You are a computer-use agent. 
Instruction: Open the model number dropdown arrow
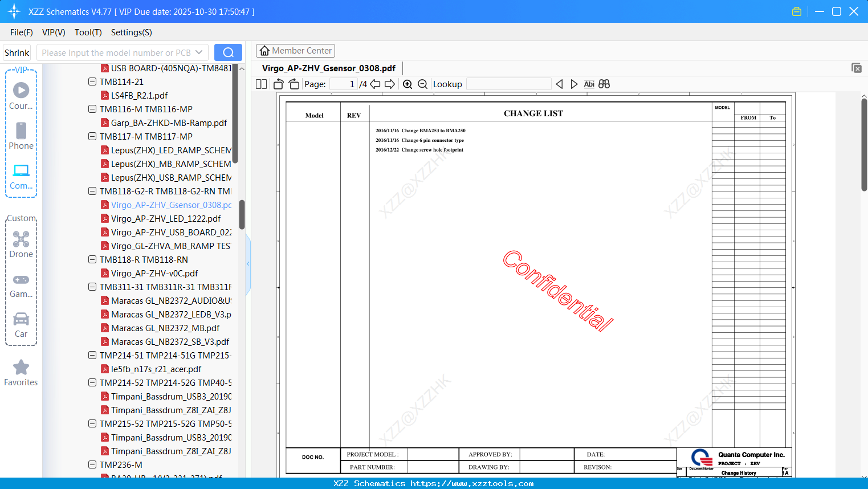pyautogui.click(x=199, y=52)
